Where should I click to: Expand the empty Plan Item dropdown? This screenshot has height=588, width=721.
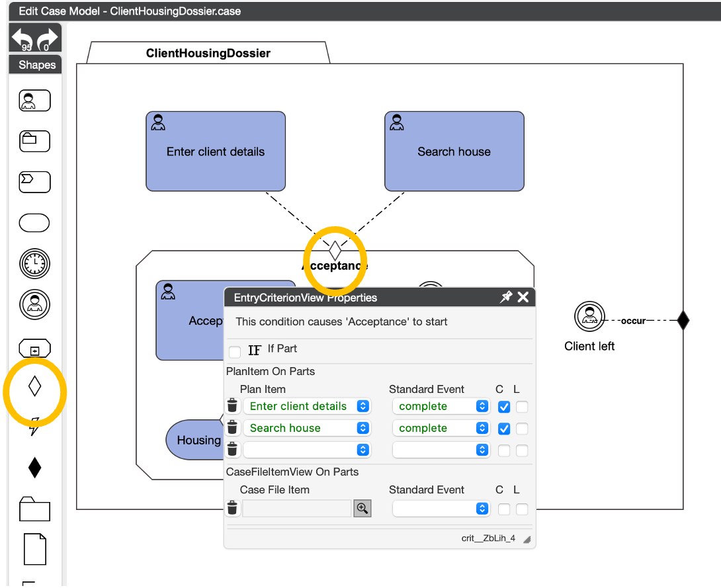click(x=307, y=450)
